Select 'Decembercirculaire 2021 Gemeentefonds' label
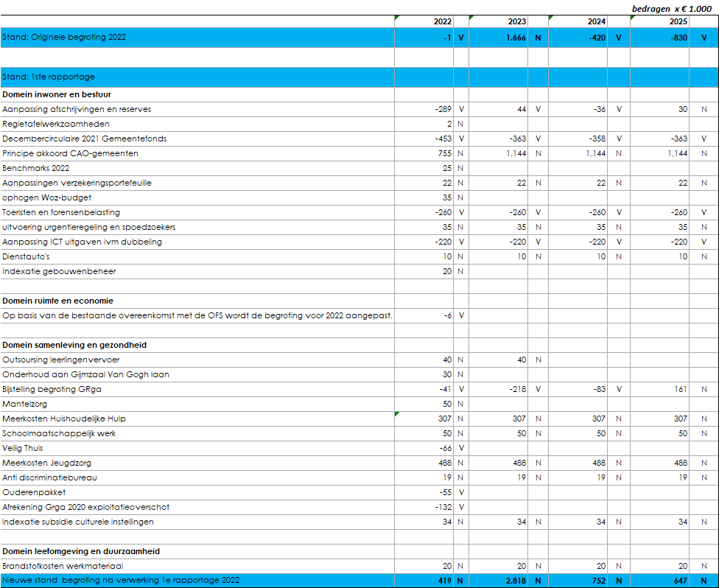Viewport: 719px width, 588px height. (x=85, y=139)
